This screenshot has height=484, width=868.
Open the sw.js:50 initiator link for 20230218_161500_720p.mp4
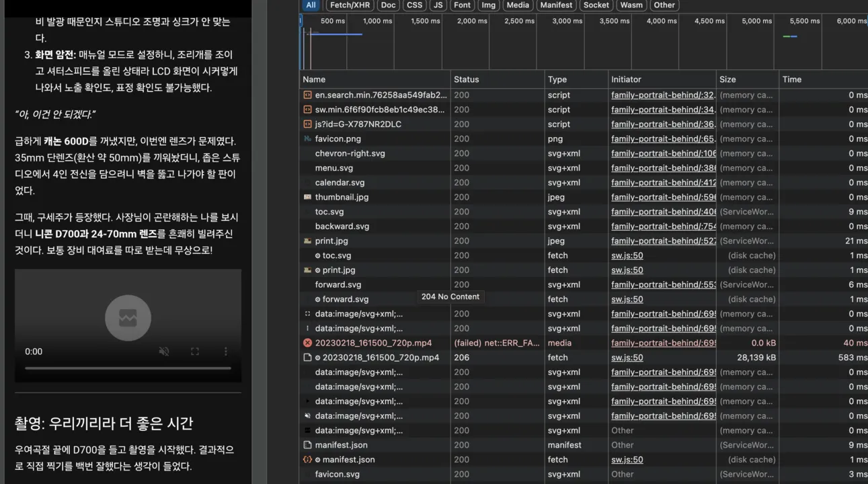coord(627,358)
